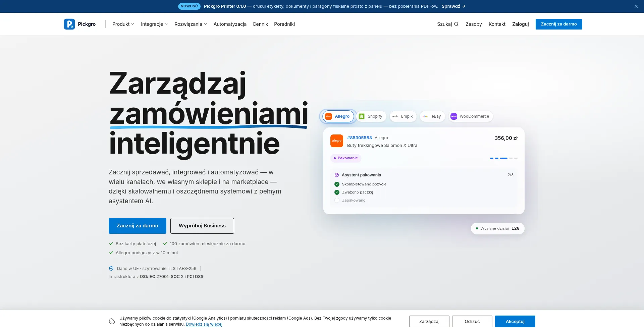The height and width of the screenshot is (333, 644).
Task: Expand the Integracje dropdown
Action: click(x=154, y=24)
